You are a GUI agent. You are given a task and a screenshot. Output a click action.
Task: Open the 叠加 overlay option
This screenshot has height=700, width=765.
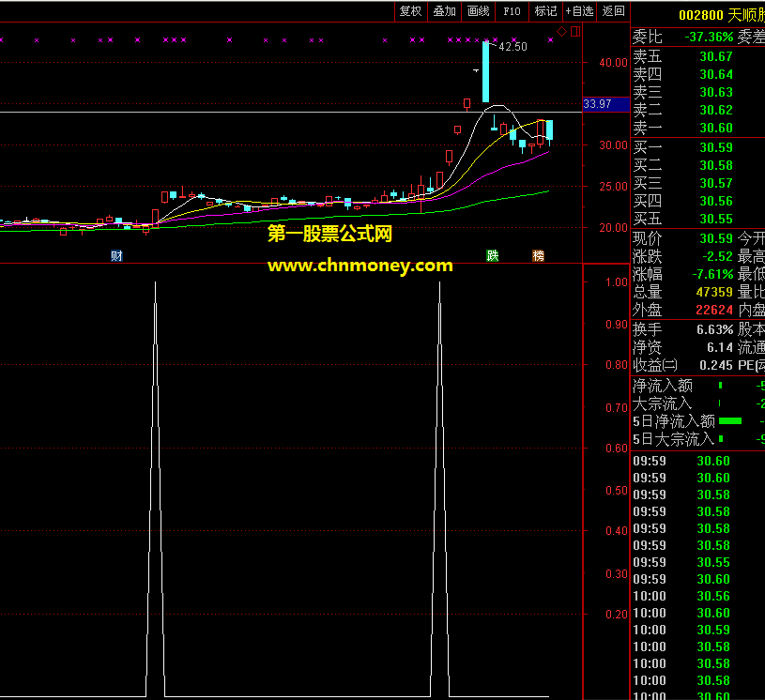pyautogui.click(x=445, y=11)
